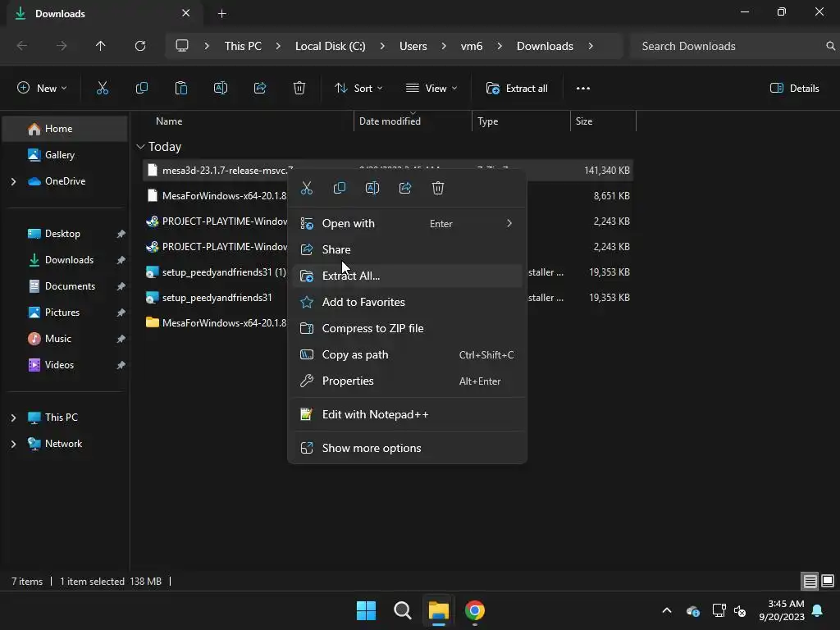Sort by the Size column header

point(603,121)
